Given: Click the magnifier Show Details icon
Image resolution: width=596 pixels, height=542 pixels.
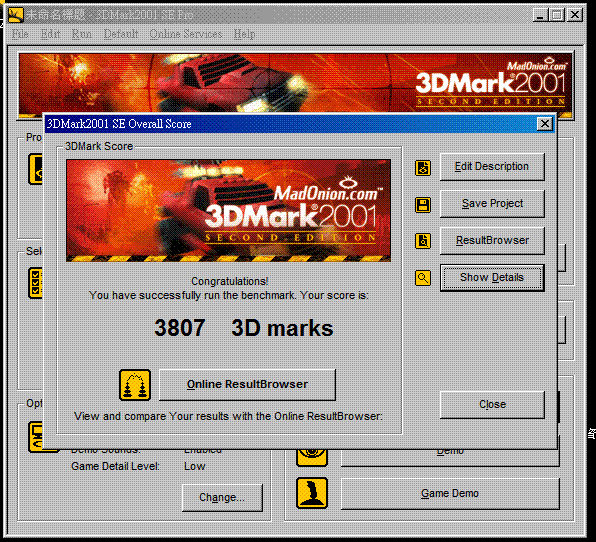Looking at the screenshot, I should [x=423, y=278].
